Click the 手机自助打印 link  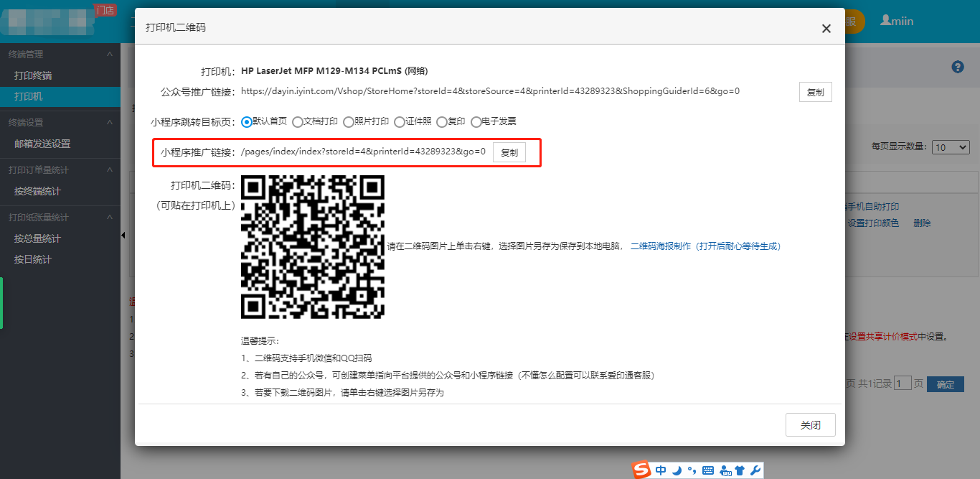[x=873, y=207]
